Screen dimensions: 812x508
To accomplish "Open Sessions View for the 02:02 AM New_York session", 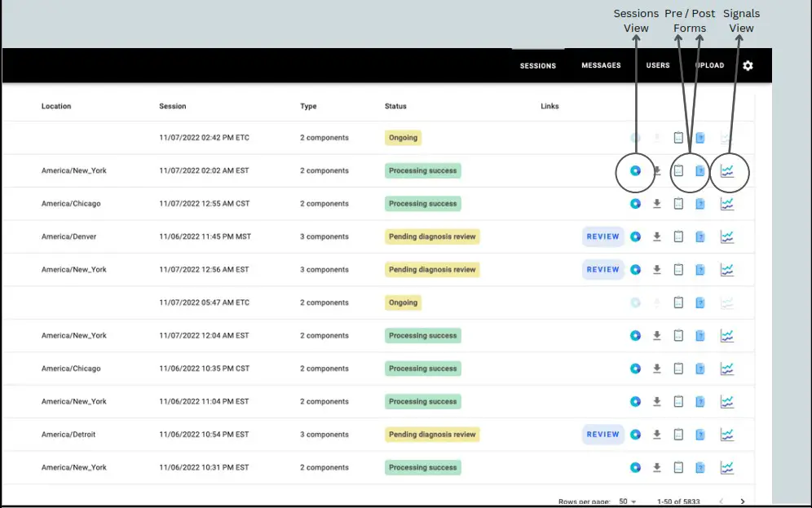I will tap(635, 170).
